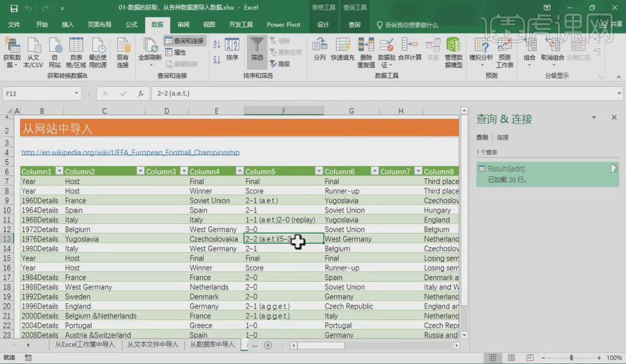The height and width of the screenshot is (364, 626).
Task: Click the Undo arrow in title bar
Action: tap(28, 8)
